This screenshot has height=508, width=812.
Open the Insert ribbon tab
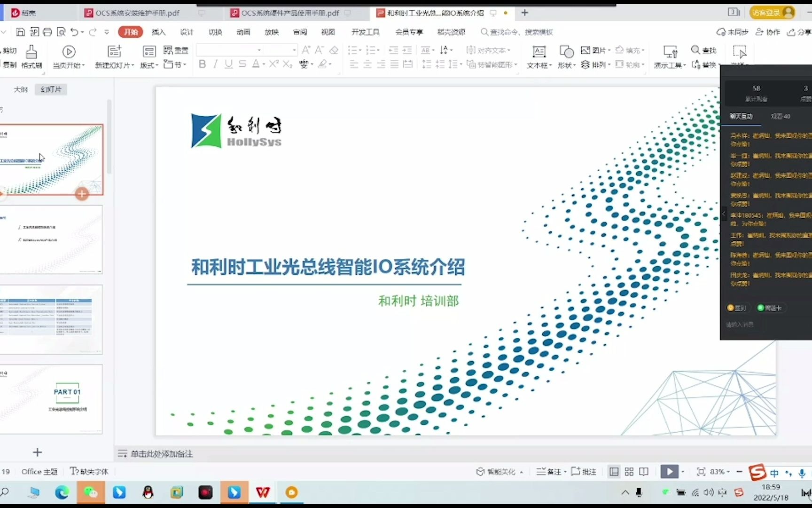tap(158, 32)
